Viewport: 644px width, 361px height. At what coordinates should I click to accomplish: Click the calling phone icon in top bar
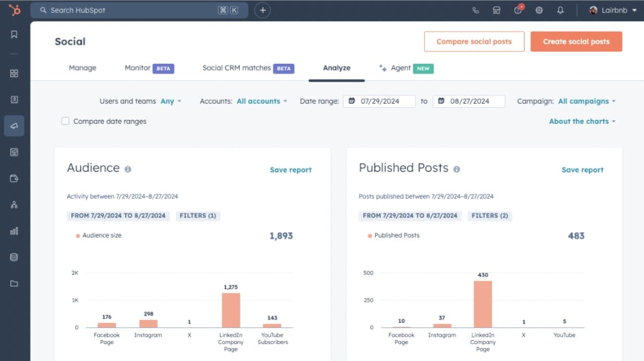[476, 10]
